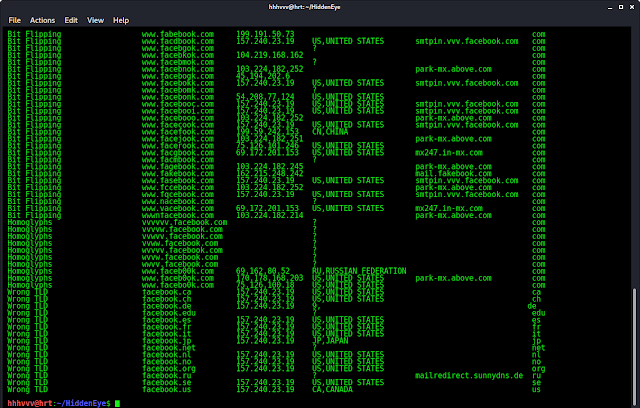Click Wrong TLD domain facebook.us
The height and width of the screenshot is (408, 640).
click(x=167, y=389)
